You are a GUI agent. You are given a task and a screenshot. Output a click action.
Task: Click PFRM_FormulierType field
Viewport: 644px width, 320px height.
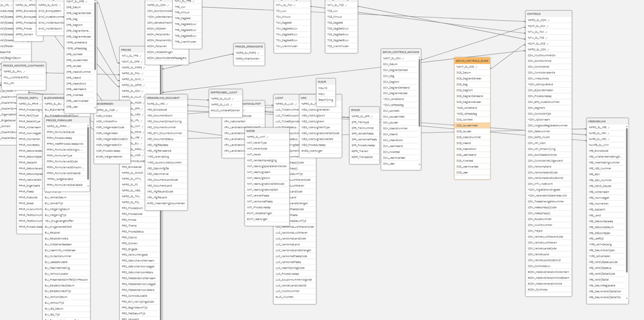66,155
